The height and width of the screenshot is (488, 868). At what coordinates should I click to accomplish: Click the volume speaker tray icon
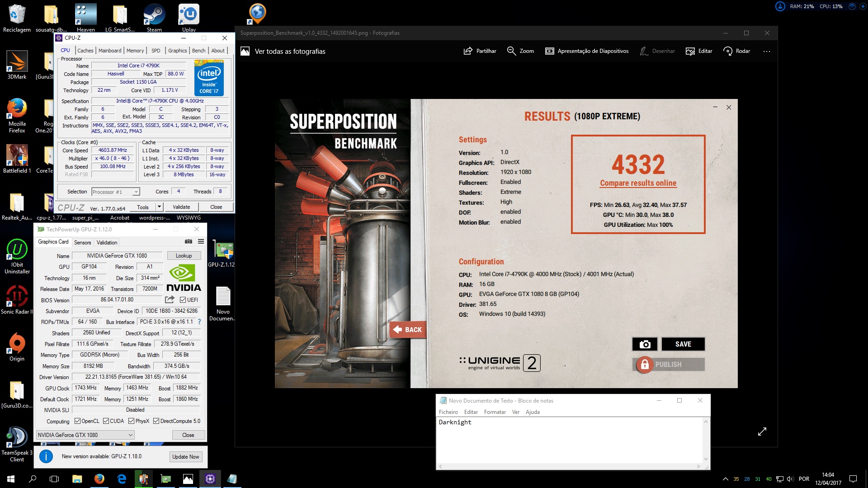point(790,479)
